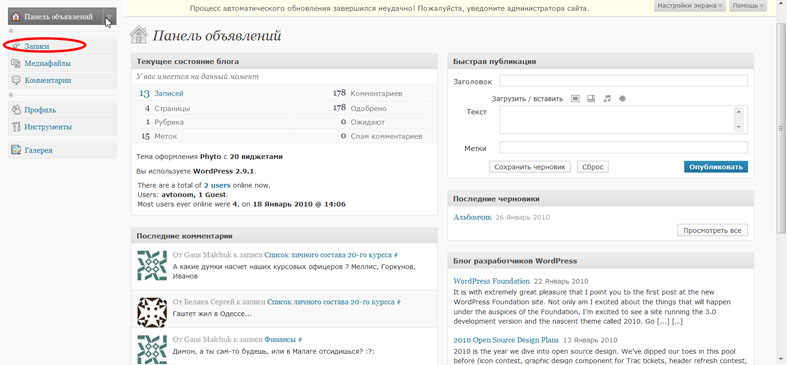Open the Инструменты menu item
The image size is (787, 365).
pos(48,127)
